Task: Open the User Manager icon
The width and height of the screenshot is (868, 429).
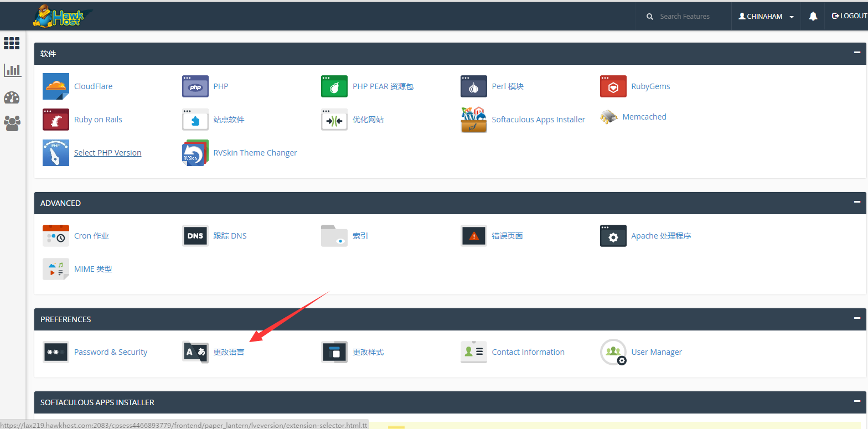Action: [x=613, y=352]
